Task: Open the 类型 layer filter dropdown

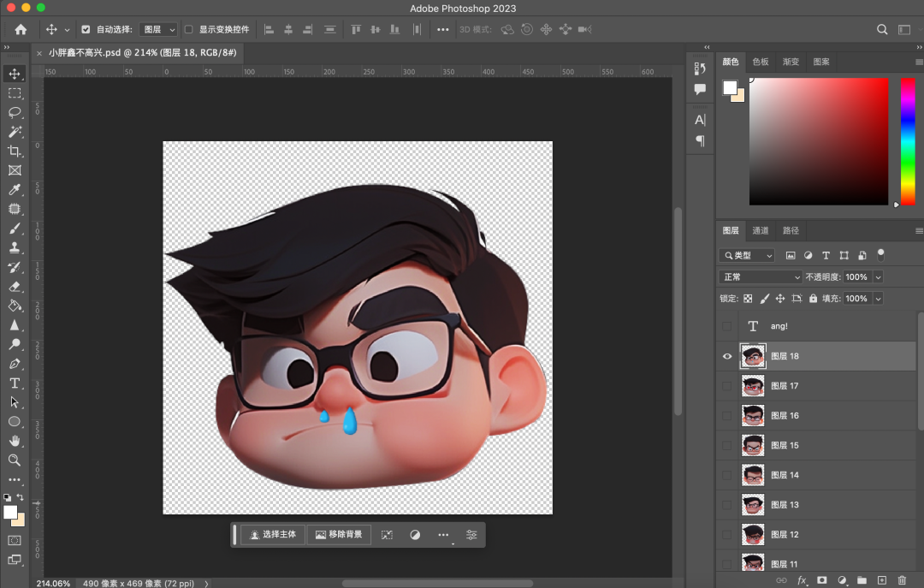Action: (747, 255)
